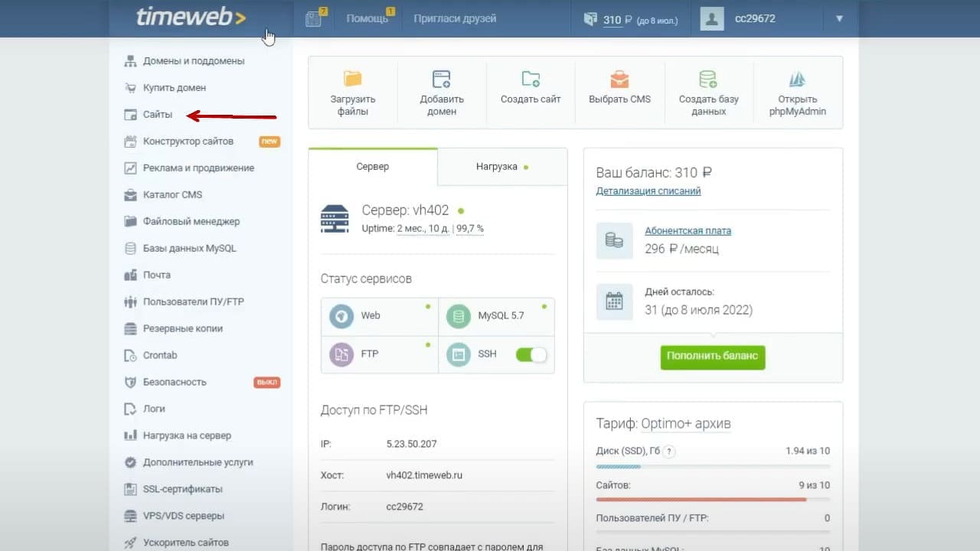Switch to the Сервер tab
This screenshot has height=551, width=980.
point(373,166)
